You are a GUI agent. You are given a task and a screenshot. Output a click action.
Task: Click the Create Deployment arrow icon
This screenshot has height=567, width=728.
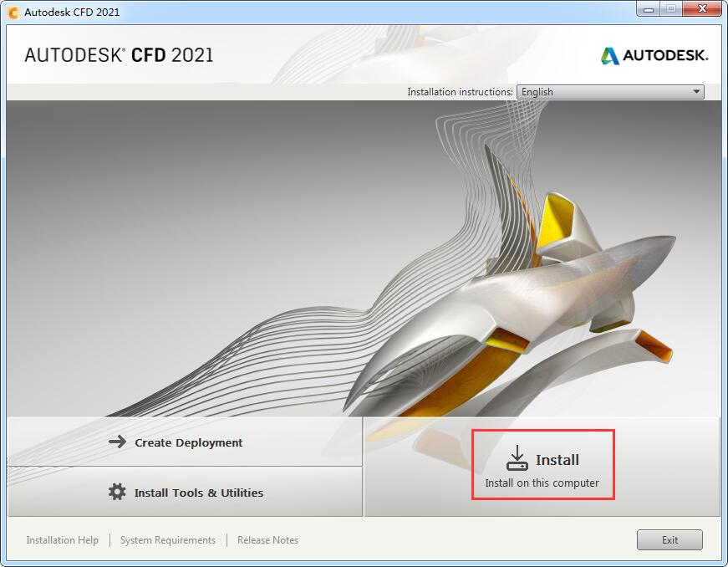[x=118, y=442]
